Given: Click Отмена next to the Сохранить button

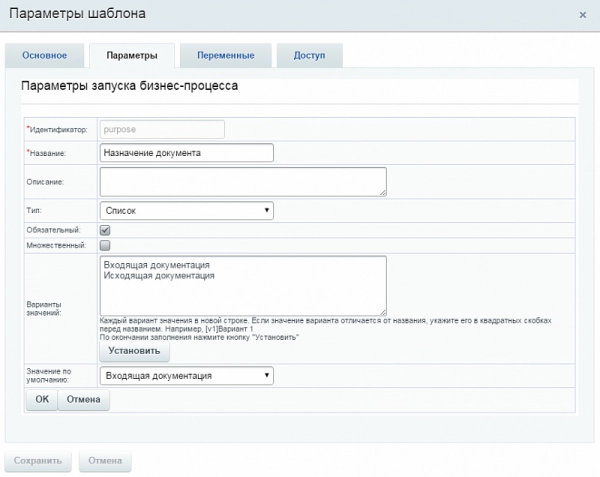Looking at the screenshot, I should (105, 461).
